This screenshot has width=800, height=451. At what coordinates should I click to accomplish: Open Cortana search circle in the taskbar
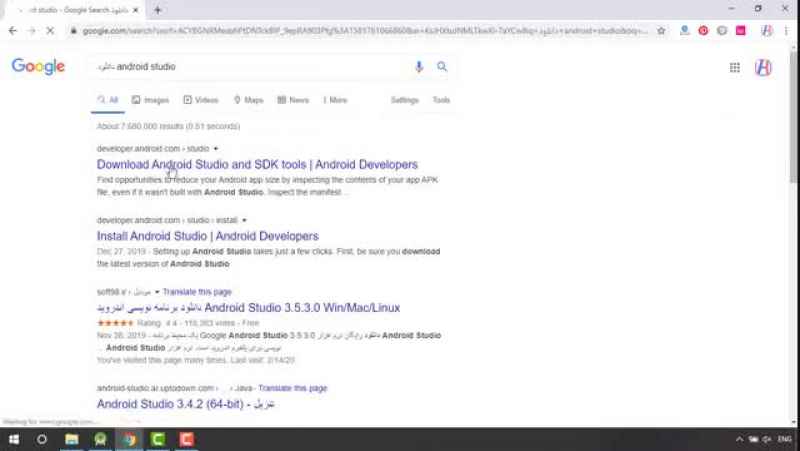[x=42, y=439]
